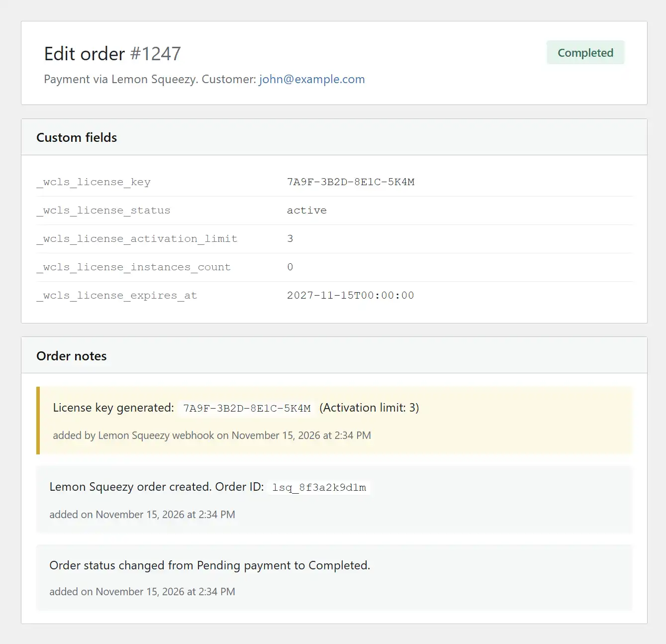Open the customer email john@example.com
This screenshot has height=644, width=666.
pos(311,79)
